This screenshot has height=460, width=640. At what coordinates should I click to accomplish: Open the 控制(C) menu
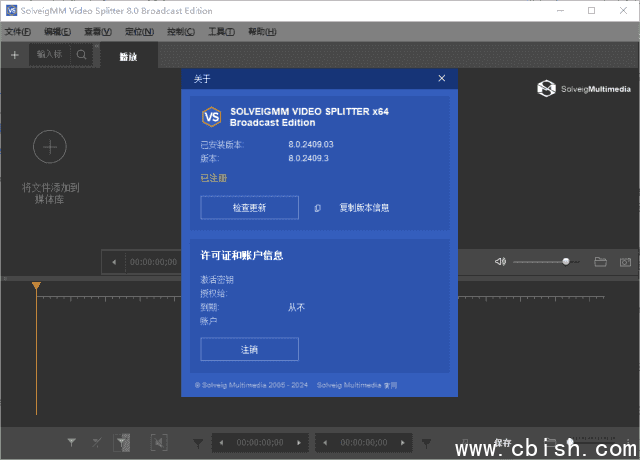pyautogui.click(x=181, y=31)
